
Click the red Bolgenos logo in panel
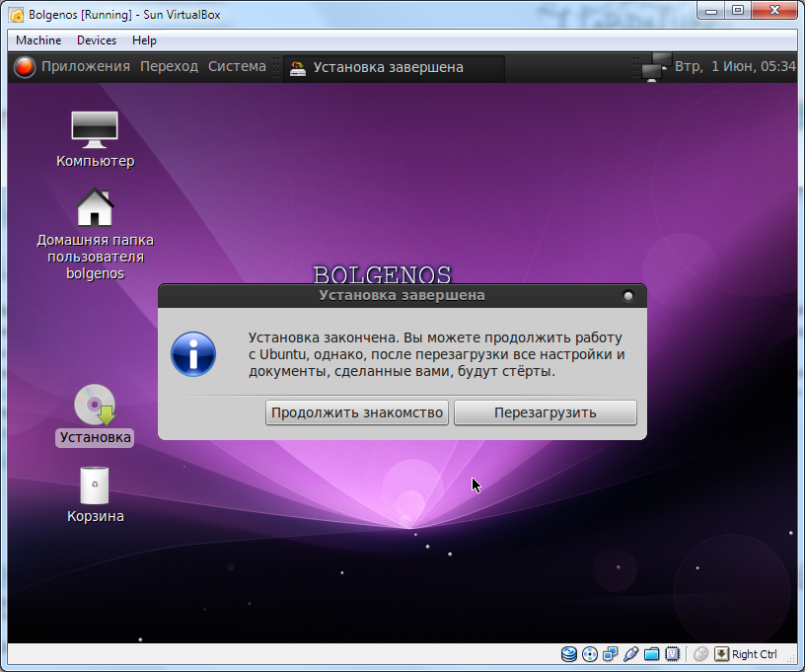pos(24,67)
